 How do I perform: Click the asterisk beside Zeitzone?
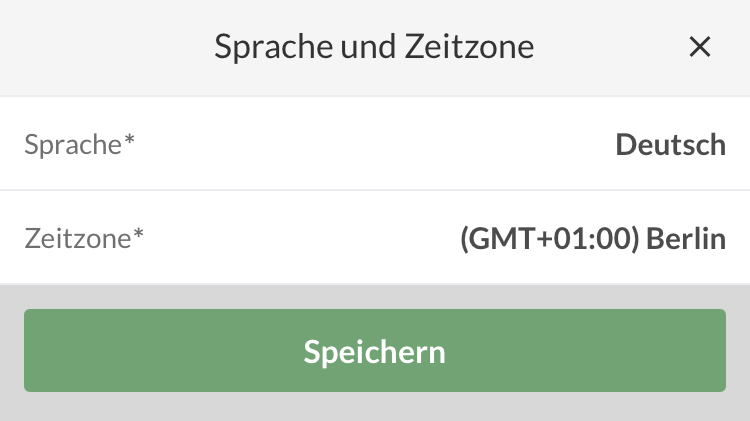[x=138, y=235]
